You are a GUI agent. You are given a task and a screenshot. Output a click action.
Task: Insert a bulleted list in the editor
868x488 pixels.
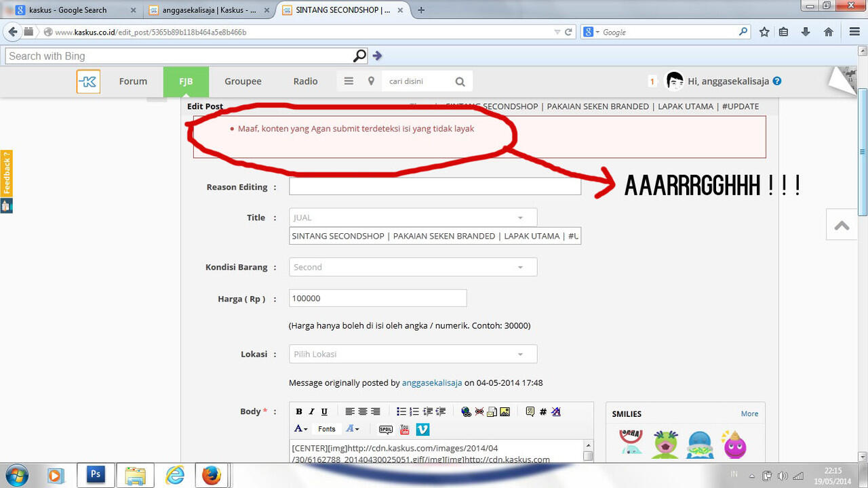tap(401, 411)
